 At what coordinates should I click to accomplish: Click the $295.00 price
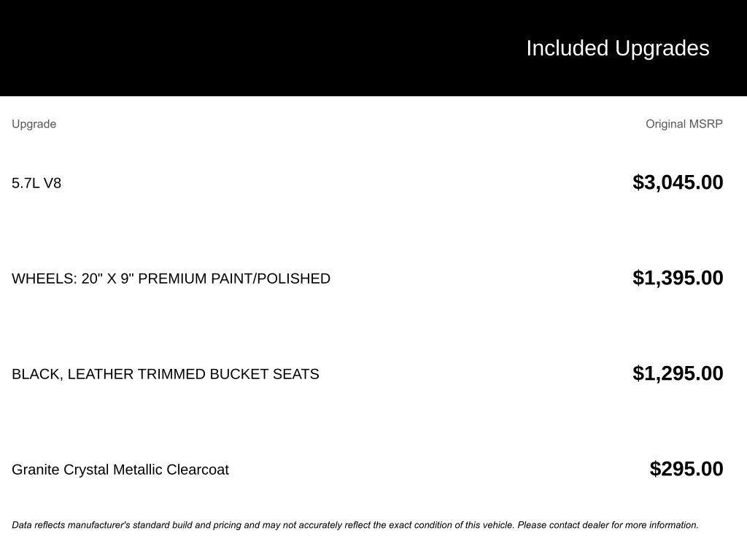(686, 469)
